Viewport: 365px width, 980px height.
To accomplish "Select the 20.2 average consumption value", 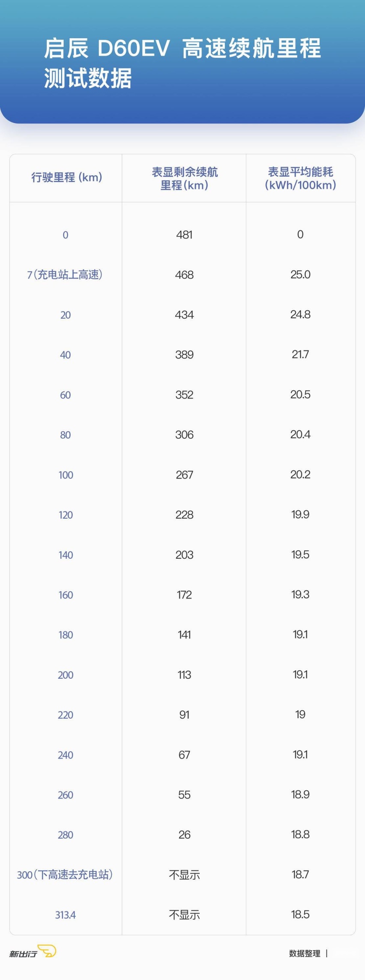I will tap(300, 474).
